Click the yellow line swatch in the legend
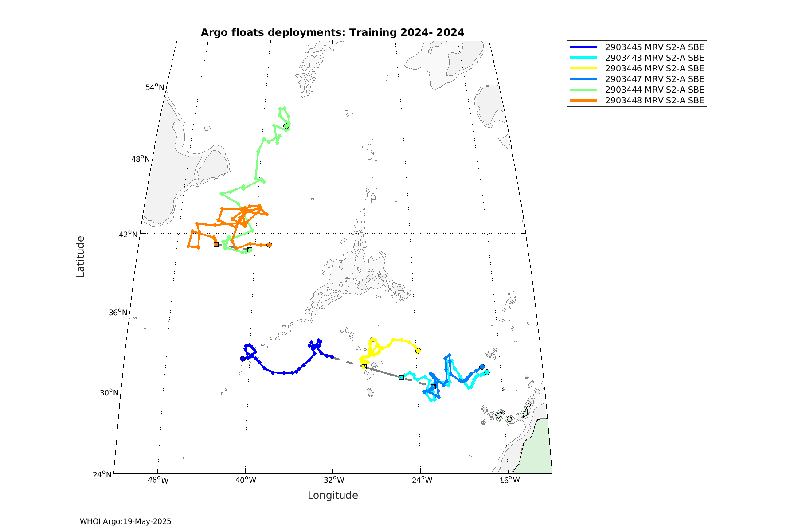Viewport: 798px width, 532px height. point(583,68)
